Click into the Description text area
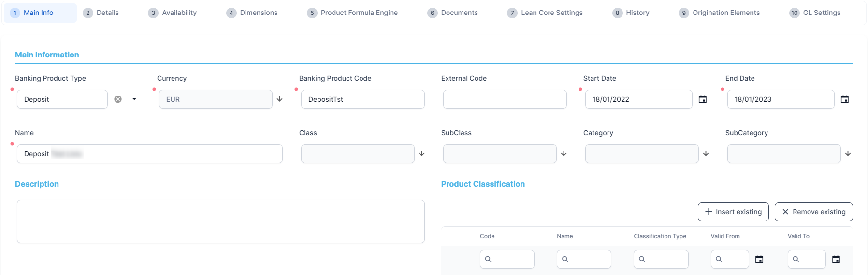 point(221,221)
